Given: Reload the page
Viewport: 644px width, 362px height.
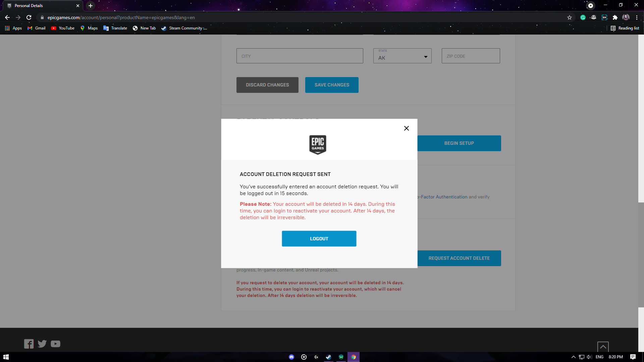Looking at the screenshot, I should (29, 17).
